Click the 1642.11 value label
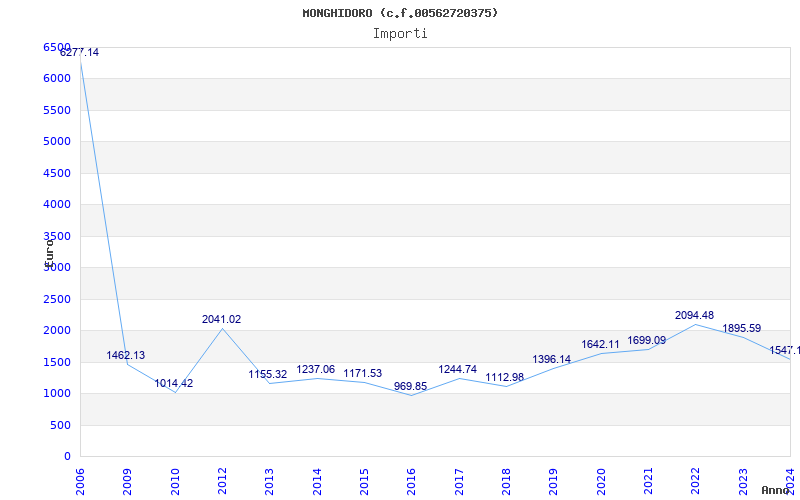 pos(601,344)
